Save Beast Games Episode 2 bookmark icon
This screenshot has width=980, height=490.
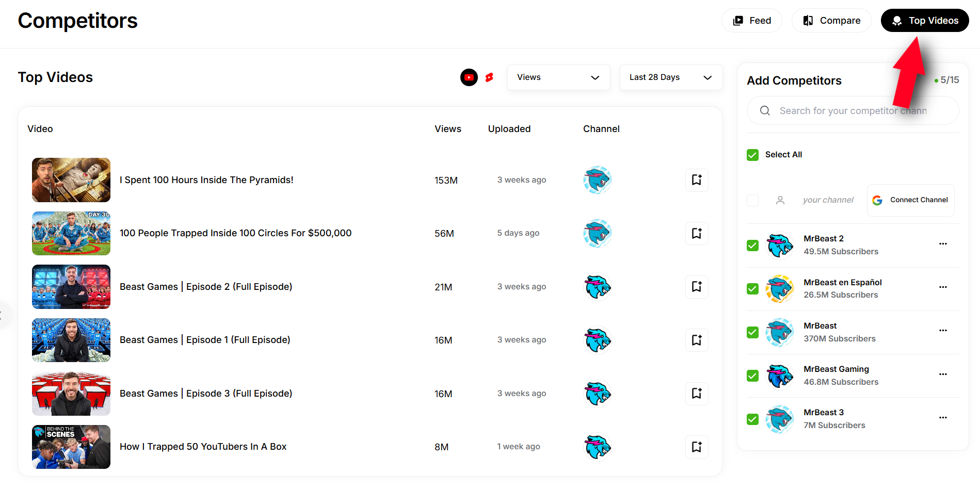click(696, 287)
